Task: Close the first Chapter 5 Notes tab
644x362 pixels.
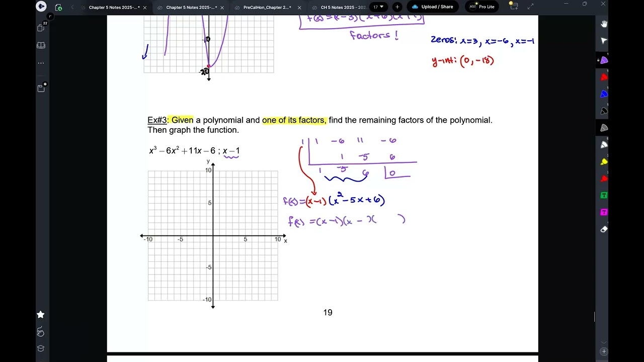Action: coord(145,8)
